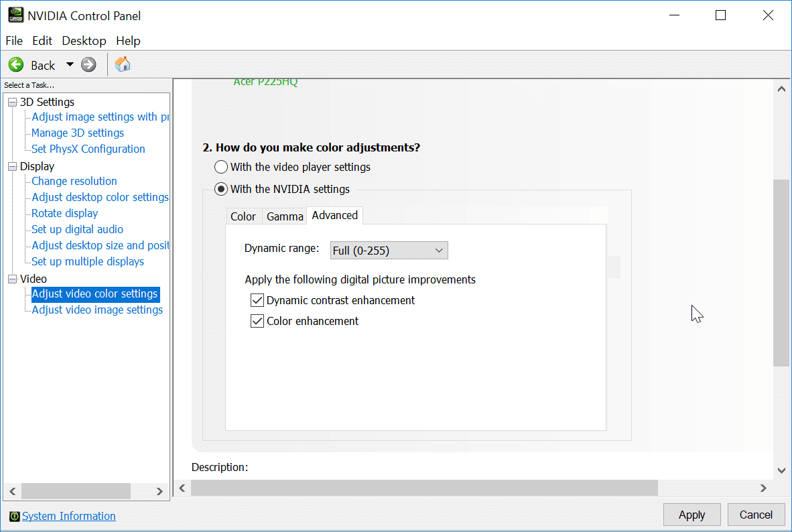Image resolution: width=792 pixels, height=532 pixels.
Task: Disable Color enhancement
Action: point(257,321)
